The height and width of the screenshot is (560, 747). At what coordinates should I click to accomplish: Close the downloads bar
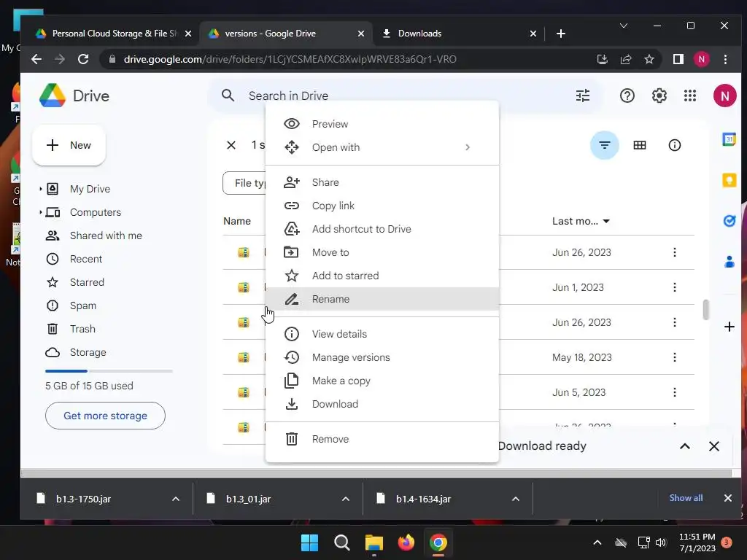coord(727,498)
